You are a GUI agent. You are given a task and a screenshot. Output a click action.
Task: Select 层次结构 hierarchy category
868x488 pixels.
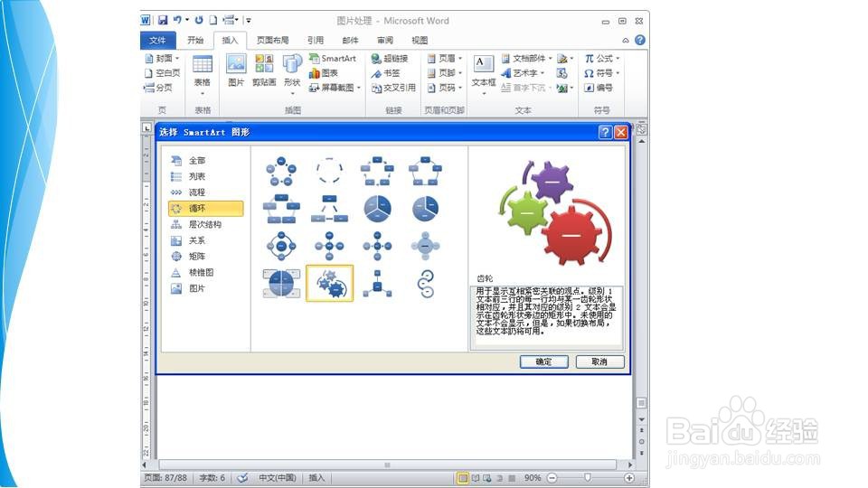(205, 225)
